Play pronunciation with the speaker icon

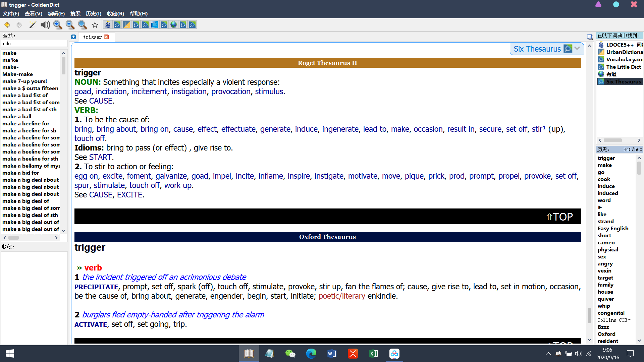coord(45,25)
